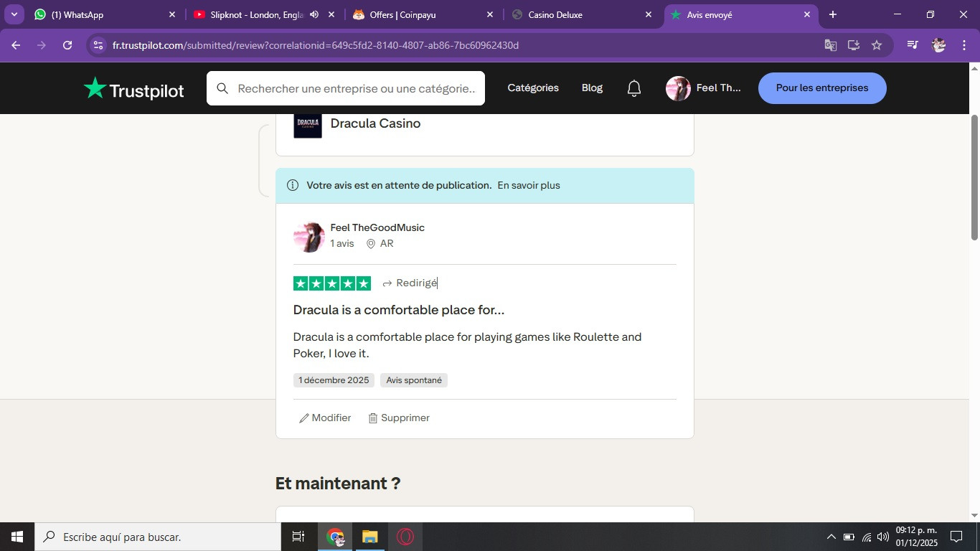Click the install app icon in address bar
Screen dimensions: 980x551
854,45
